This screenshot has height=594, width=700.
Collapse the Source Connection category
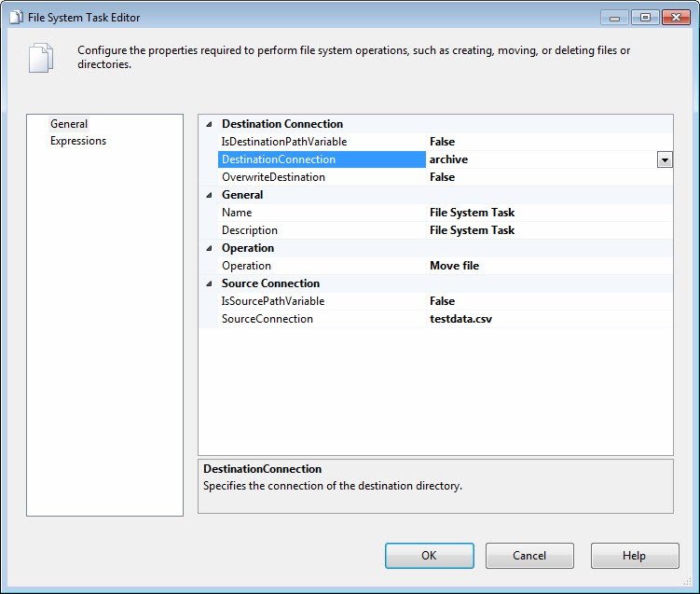[x=209, y=283]
